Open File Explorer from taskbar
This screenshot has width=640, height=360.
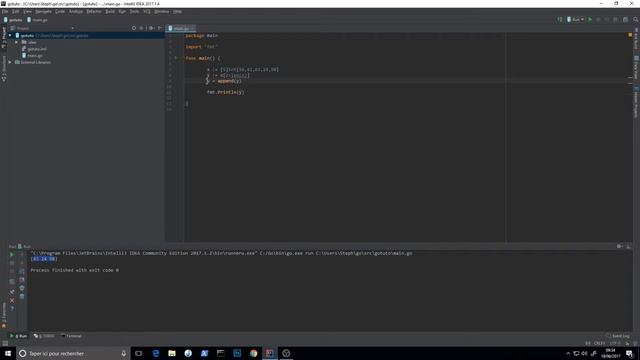click(172, 353)
